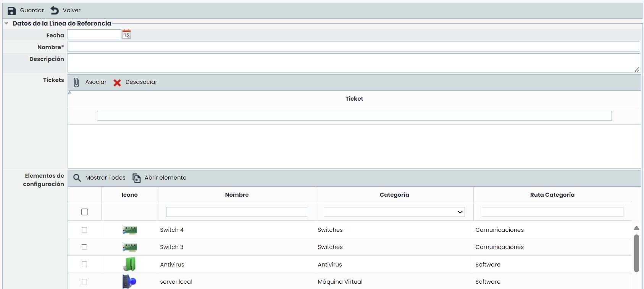Open the Categoría filter dropdown

pyautogui.click(x=394, y=212)
